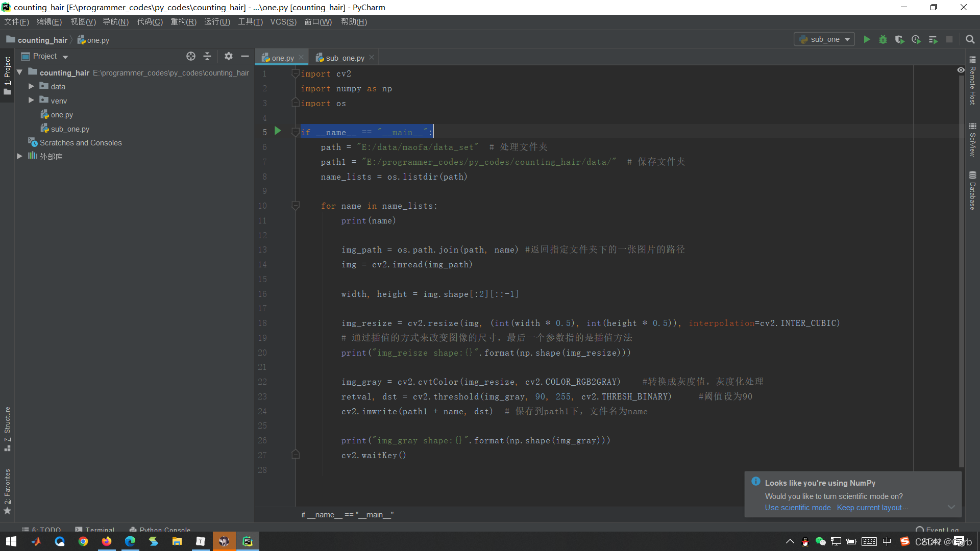Click the locate-file crosshair icon in the Project panel

[x=191, y=56]
